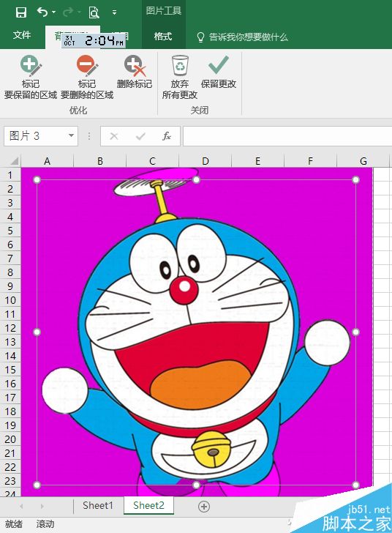Click the sheet scroll left arrow
Viewport: 392px width, 533px height.
(21, 506)
